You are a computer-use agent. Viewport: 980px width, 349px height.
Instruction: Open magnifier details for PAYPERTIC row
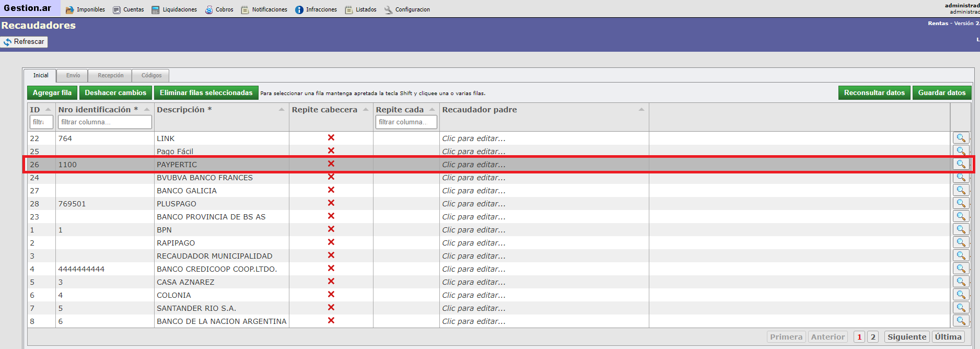point(960,164)
